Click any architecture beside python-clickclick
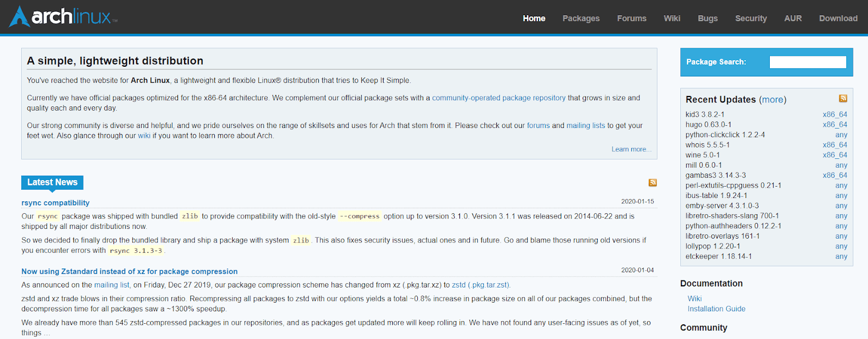 click(841, 135)
